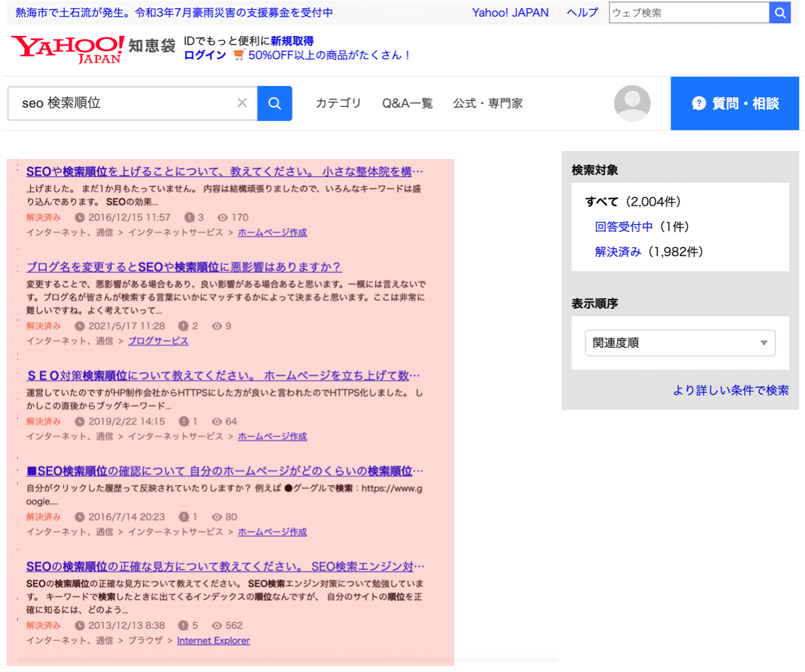This screenshot has height=672, width=805.
Task: Click the clock icon on the 2021/5/17 question
Action: (80, 326)
